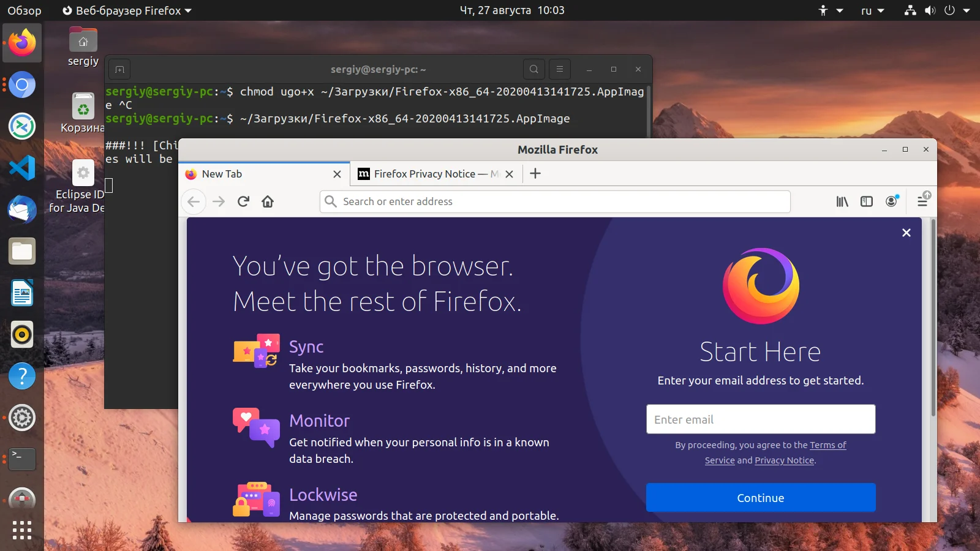Click the Firefox page vertical scrollbar
980x551 pixels.
[933, 318]
